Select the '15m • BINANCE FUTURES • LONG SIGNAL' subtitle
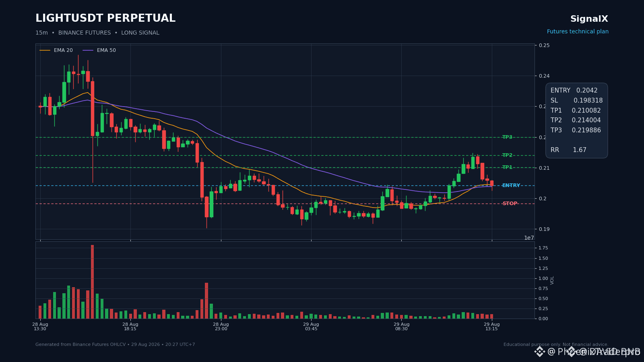Viewport: 644px width, 362px height. pyautogui.click(x=97, y=33)
